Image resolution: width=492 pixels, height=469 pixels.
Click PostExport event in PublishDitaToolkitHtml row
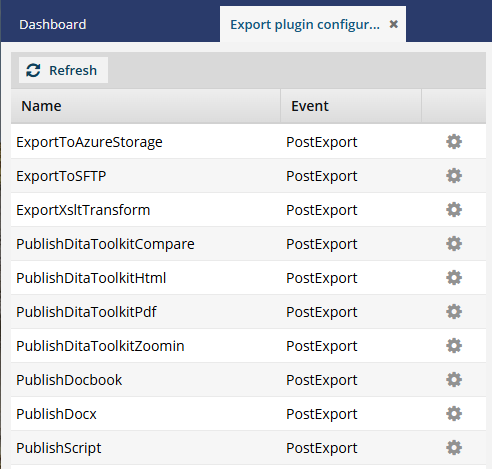(x=322, y=278)
